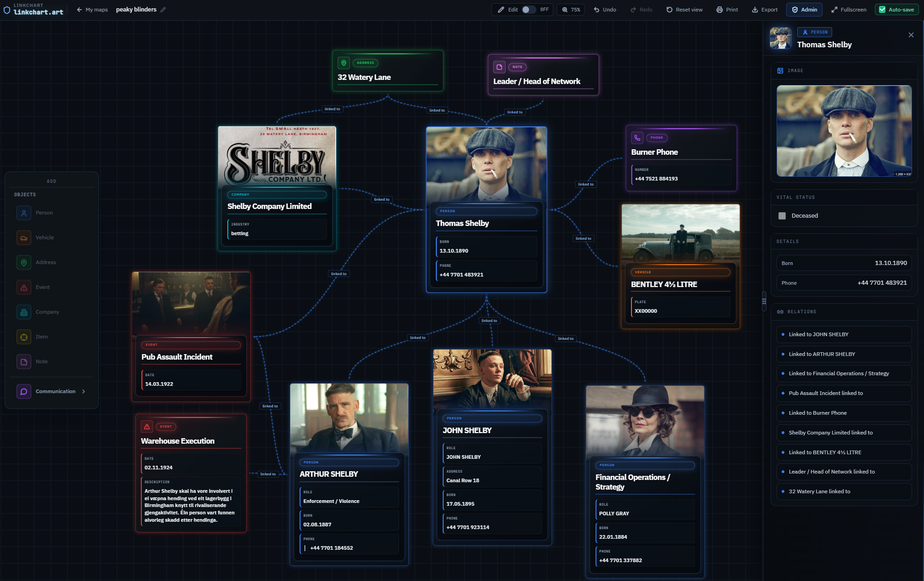Select the Pub Assault Incident event title
The height and width of the screenshot is (581, 924).
[177, 357]
